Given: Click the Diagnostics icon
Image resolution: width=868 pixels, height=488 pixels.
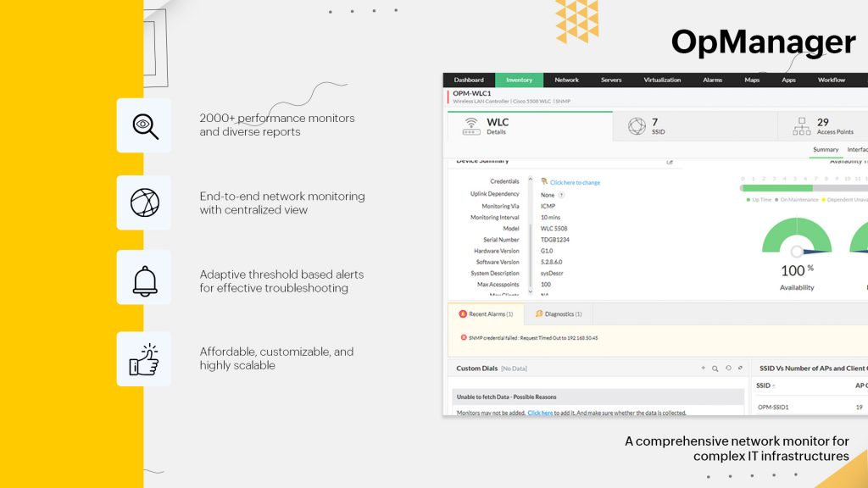Looking at the screenshot, I should [x=538, y=313].
